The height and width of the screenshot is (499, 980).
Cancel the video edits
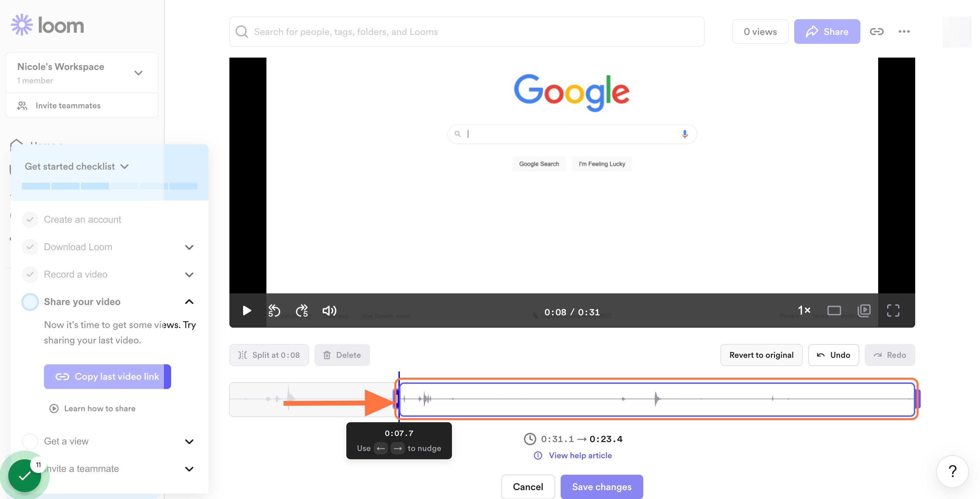point(528,486)
